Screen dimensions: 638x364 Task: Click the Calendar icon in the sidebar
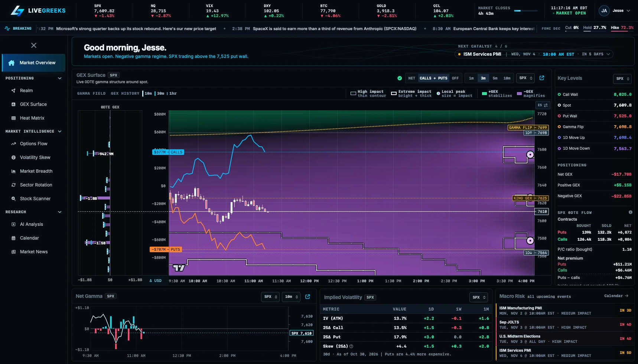coord(13,238)
